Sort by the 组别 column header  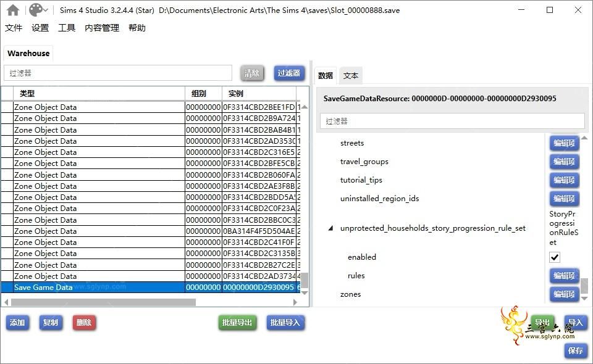[203, 93]
